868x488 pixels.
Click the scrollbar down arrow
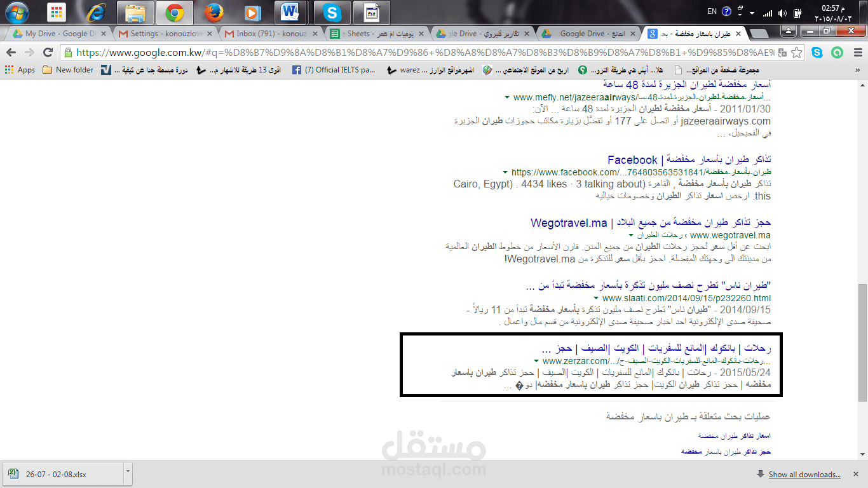point(862,455)
